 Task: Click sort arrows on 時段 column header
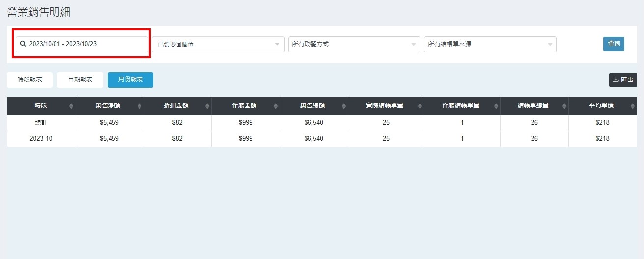coord(71,106)
